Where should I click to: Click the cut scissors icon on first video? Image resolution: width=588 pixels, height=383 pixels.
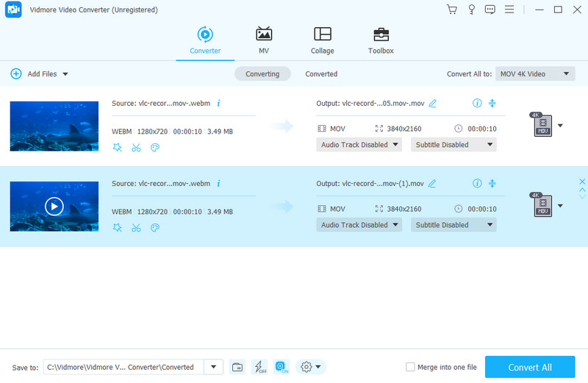point(136,147)
